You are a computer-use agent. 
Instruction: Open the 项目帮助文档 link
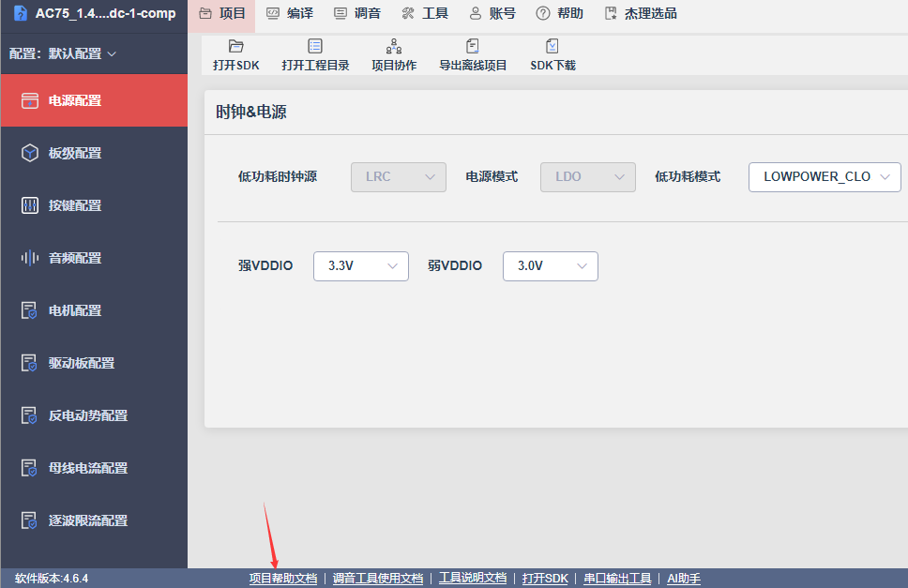tap(283, 579)
